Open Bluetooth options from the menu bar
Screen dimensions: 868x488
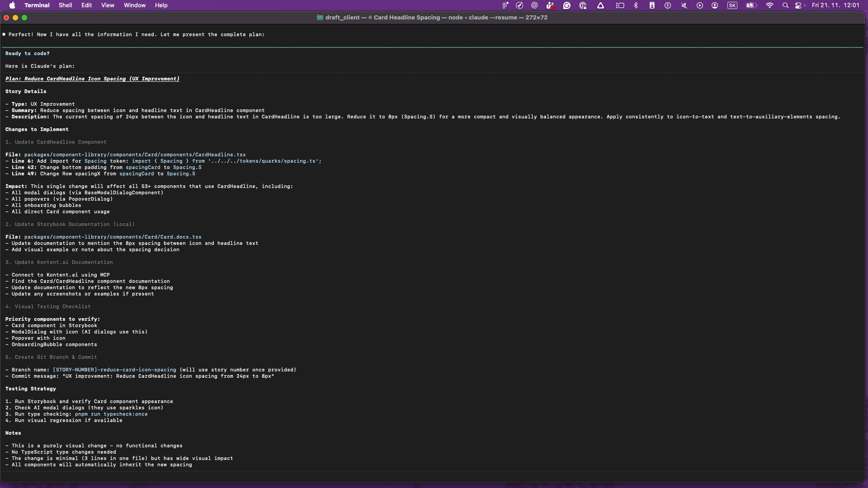[x=636, y=5]
